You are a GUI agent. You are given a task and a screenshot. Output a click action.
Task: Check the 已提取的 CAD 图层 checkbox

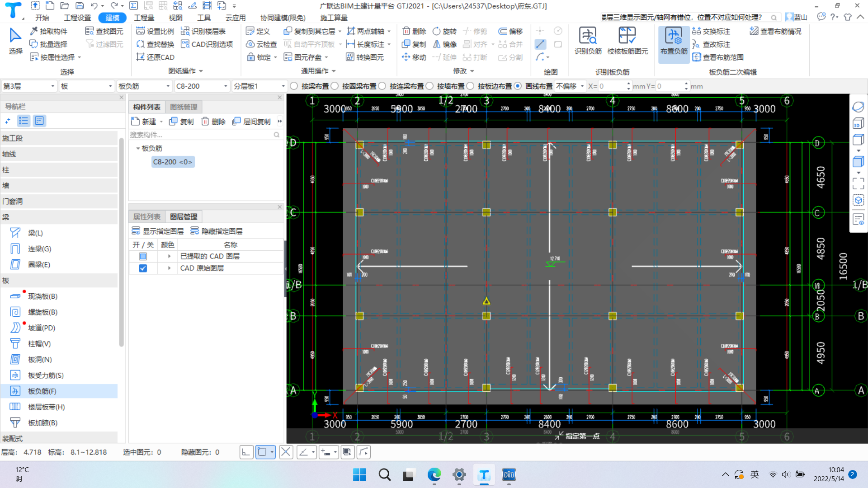click(143, 256)
